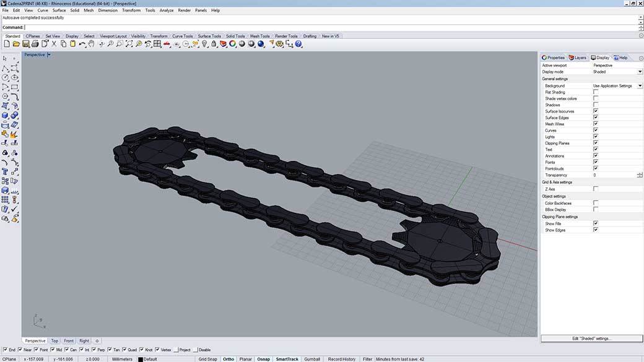Select the Polyline tool in sidebar
Screen dimensions: 644x362
[x=5, y=67]
